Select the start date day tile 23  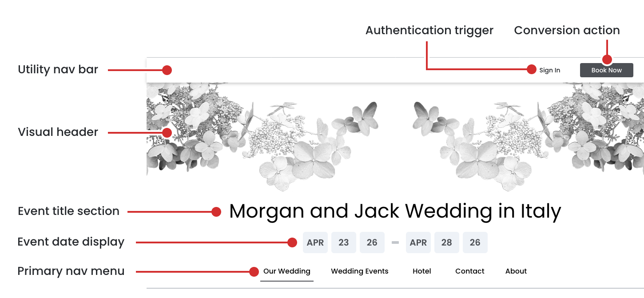pyautogui.click(x=343, y=242)
